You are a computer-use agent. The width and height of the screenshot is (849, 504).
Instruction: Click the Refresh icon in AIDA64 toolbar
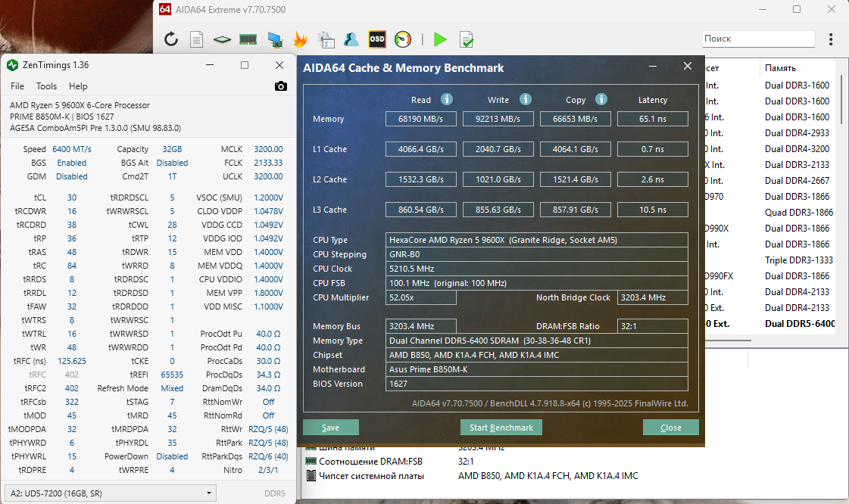pyautogui.click(x=171, y=39)
